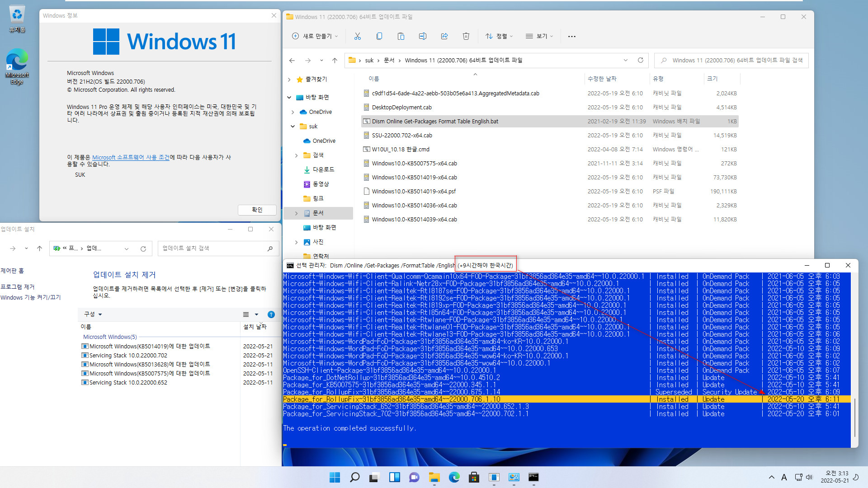Open the View (보기) dropdown
The height and width of the screenshot is (488, 868).
pyautogui.click(x=539, y=36)
